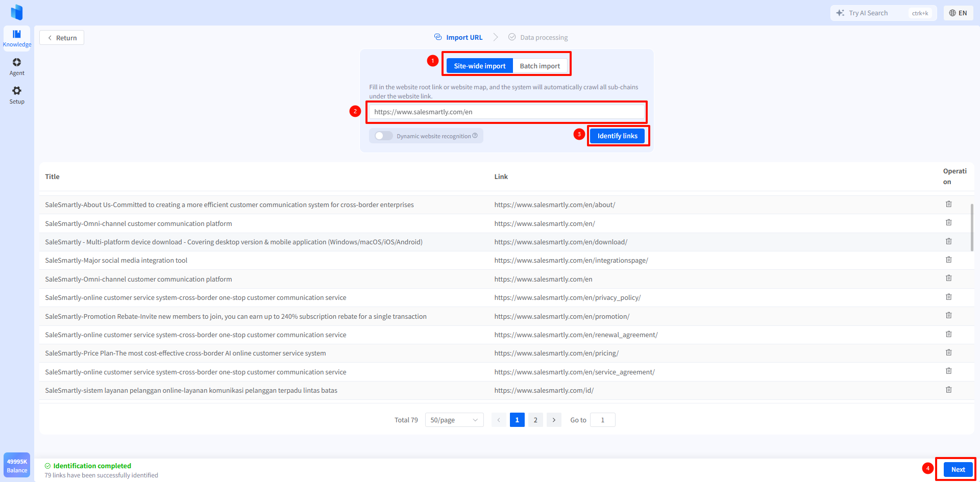Click the Data processing step
The image size is (980, 482).
pos(538,37)
